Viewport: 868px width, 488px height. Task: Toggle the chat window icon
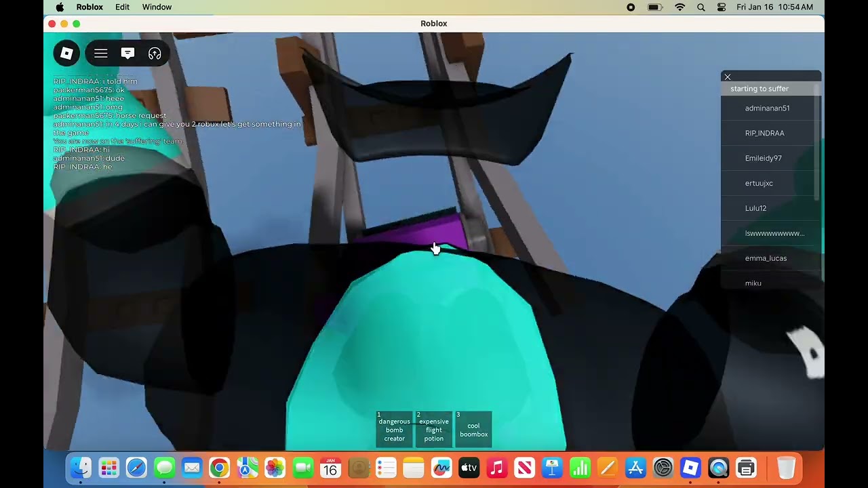click(x=127, y=54)
